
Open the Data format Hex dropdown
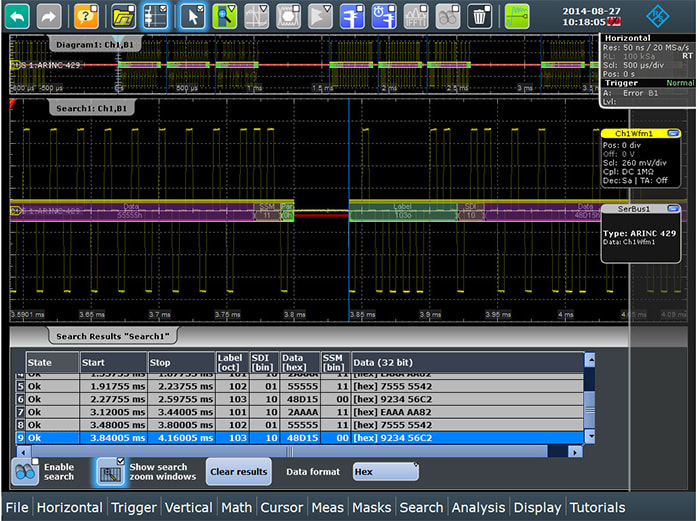[x=385, y=471]
